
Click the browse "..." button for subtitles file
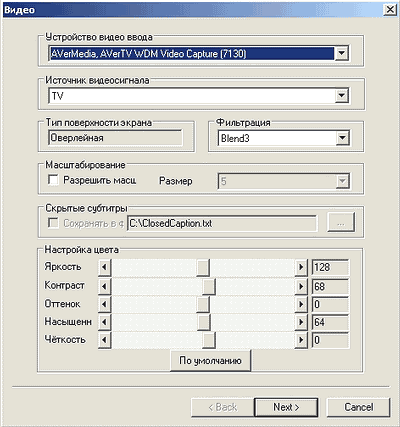point(341,223)
